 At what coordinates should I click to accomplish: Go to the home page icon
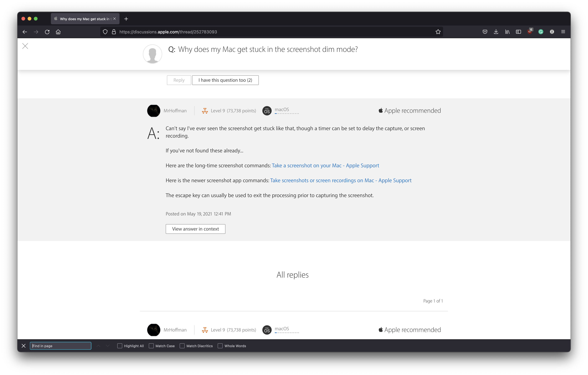click(x=58, y=32)
